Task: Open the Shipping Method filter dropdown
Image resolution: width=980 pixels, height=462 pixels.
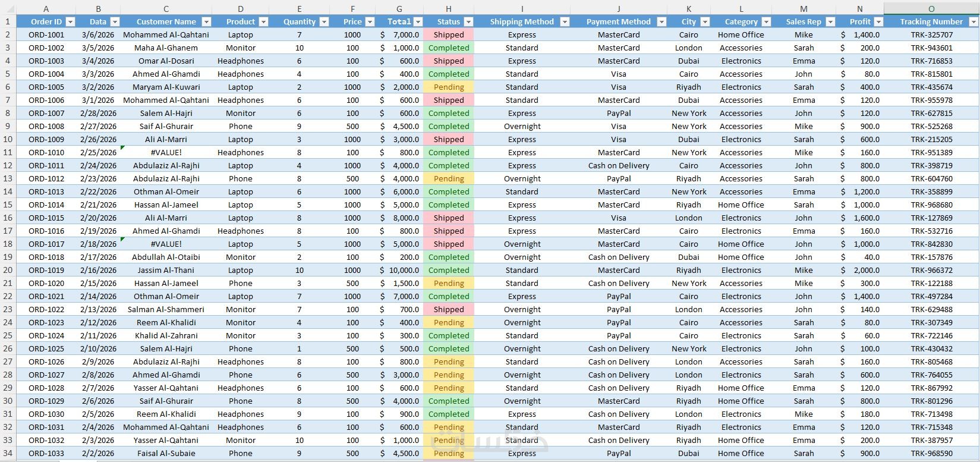Action: click(565, 21)
